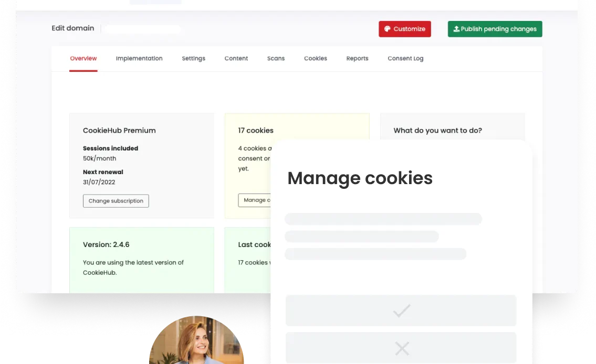Click 'You are using the latest version' text
This screenshot has width=596, height=364.
[x=133, y=267]
